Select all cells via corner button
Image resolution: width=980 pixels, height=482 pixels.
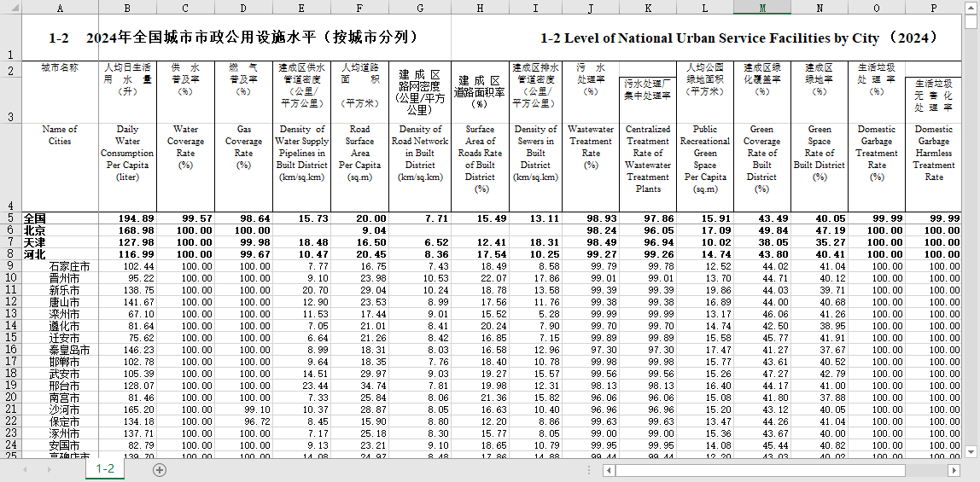pos(10,8)
